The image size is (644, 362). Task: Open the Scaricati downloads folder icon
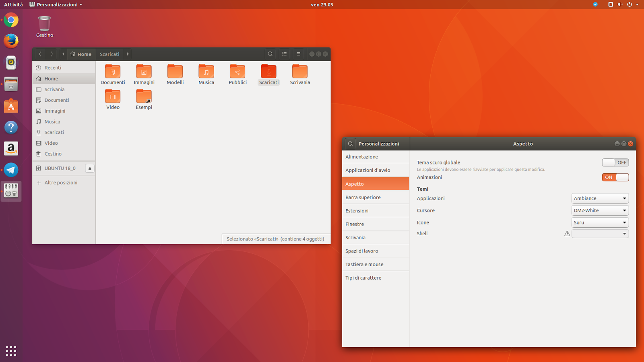tap(268, 71)
